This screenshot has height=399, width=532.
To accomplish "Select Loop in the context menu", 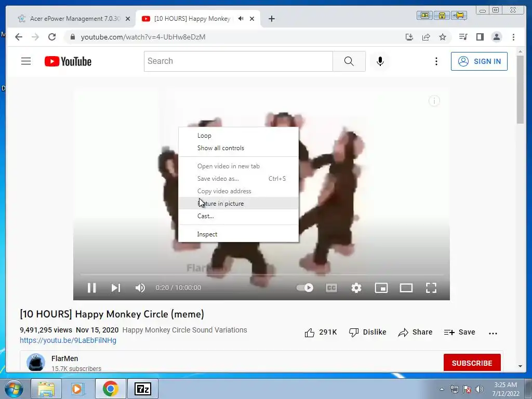I will pos(238,136).
